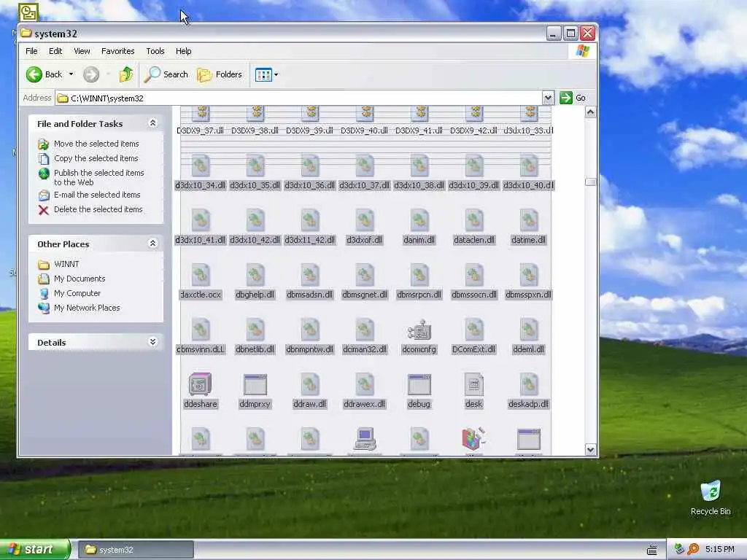This screenshot has height=560, width=747.
Task: Select the ddrawex.dll file icon
Action: 365,384
